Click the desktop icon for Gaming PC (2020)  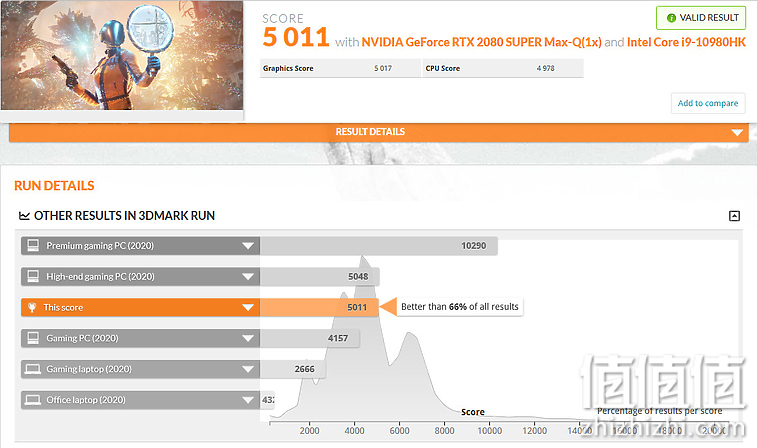(33, 338)
